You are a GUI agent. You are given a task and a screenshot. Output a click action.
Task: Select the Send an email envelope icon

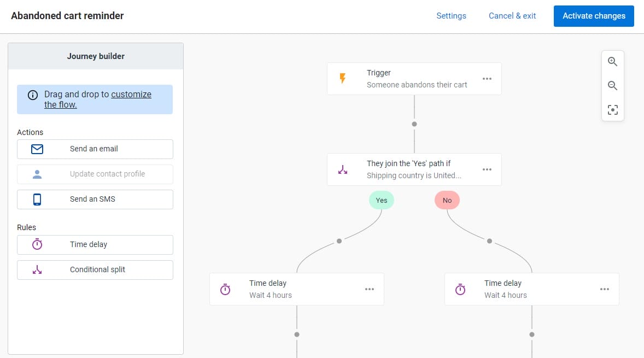pos(37,149)
